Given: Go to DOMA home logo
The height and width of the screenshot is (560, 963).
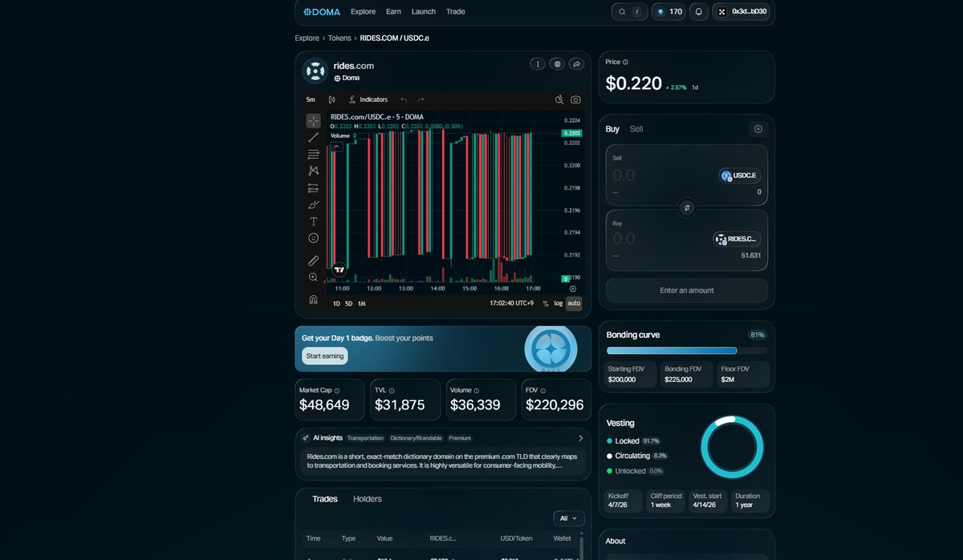Looking at the screenshot, I should point(322,12).
